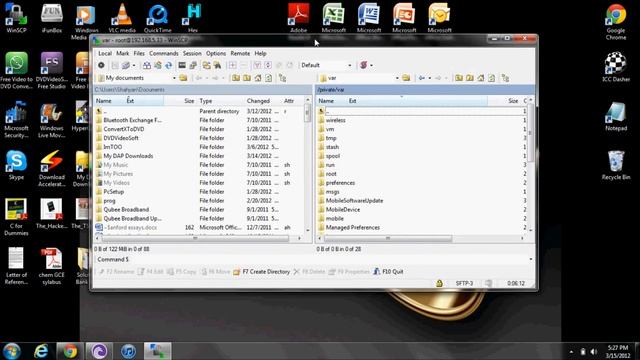Open the terminal console icon
The image size is (640, 360).
point(182,65)
